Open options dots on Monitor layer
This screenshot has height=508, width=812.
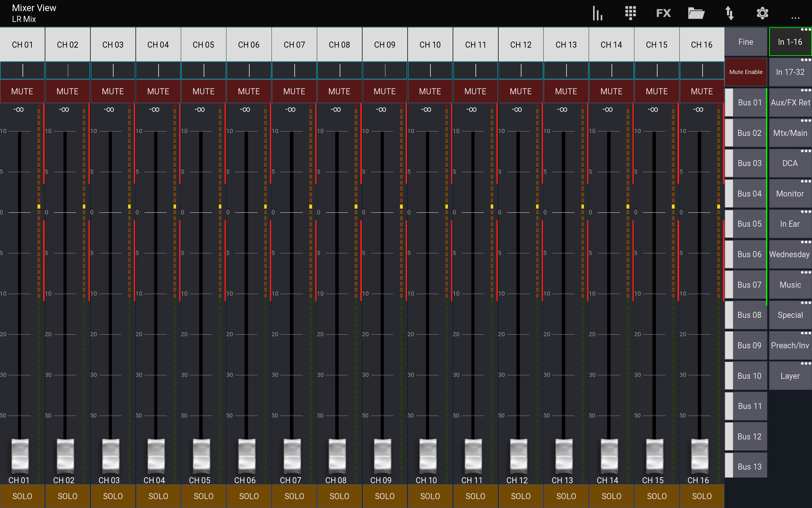pyautogui.click(x=806, y=181)
